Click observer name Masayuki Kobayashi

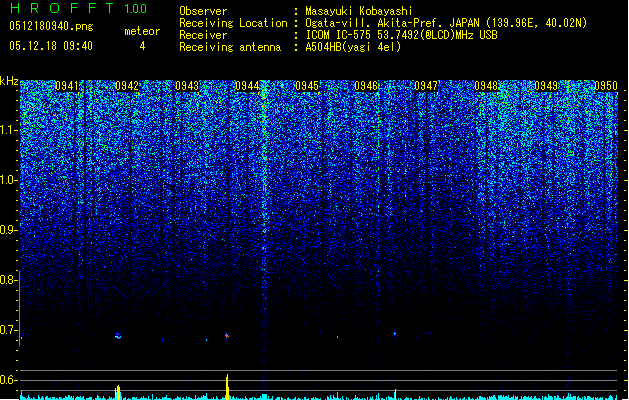pos(359,11)
